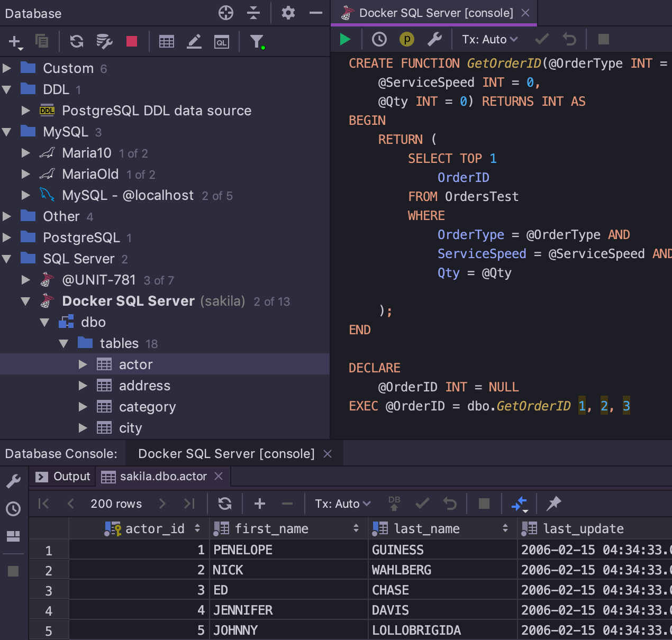Go to next page of results
The height and width of the screenshot is (640, 672).
point(162,504)
